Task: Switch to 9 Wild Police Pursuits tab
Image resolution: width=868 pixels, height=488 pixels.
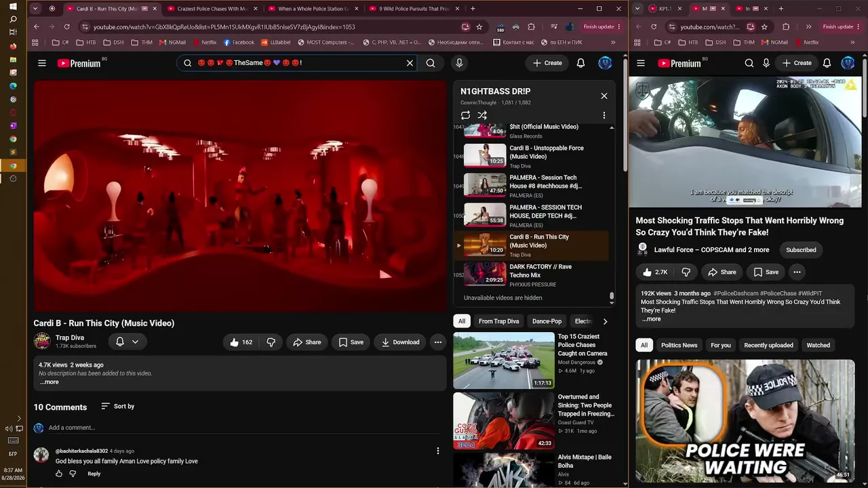Action: (413, 9)
